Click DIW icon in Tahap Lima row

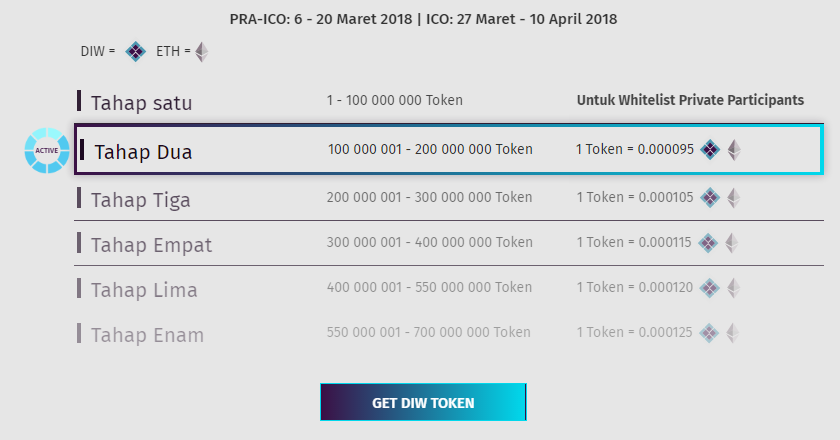[x=710, y=288]
